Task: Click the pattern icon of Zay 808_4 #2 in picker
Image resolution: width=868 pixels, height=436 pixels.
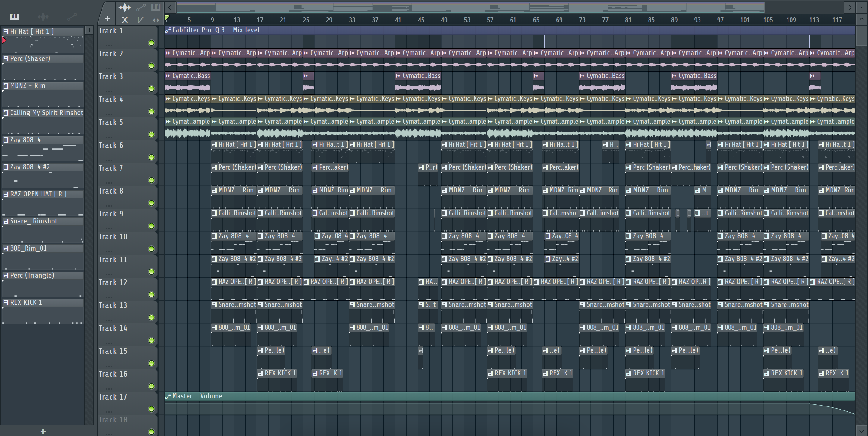Action: (x=6, y=167)
